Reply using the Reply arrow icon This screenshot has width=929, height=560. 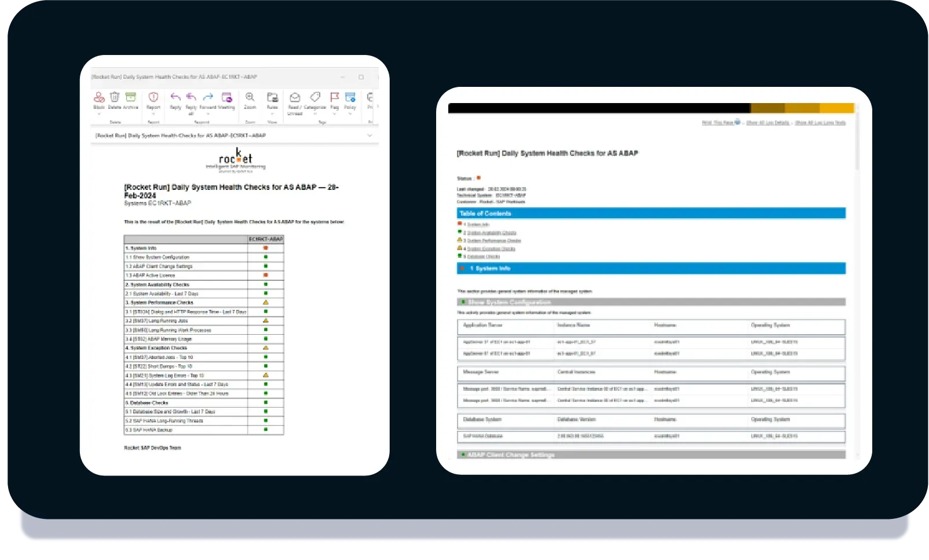175,97
